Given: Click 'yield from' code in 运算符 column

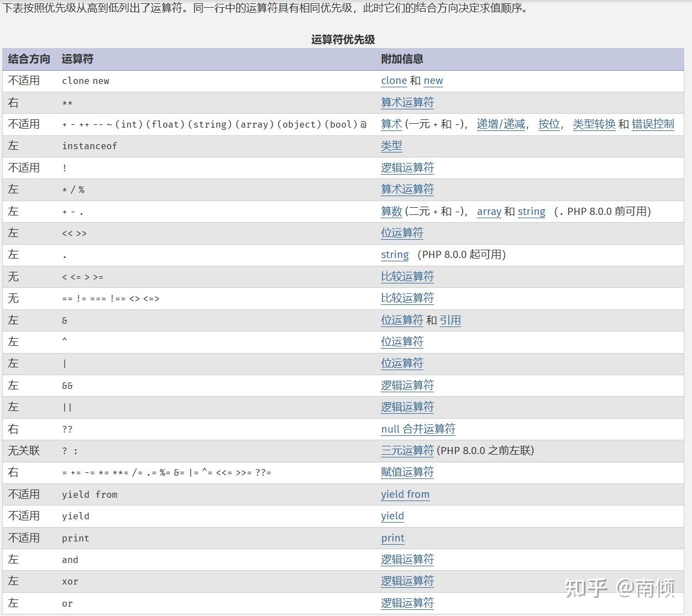Looking at the screenshot, I should [x=90, y=494].
